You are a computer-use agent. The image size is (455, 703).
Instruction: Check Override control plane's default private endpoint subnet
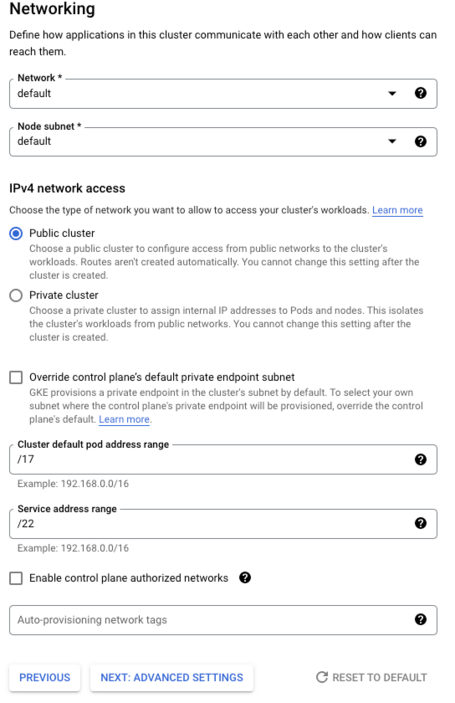tap(16, 378)
